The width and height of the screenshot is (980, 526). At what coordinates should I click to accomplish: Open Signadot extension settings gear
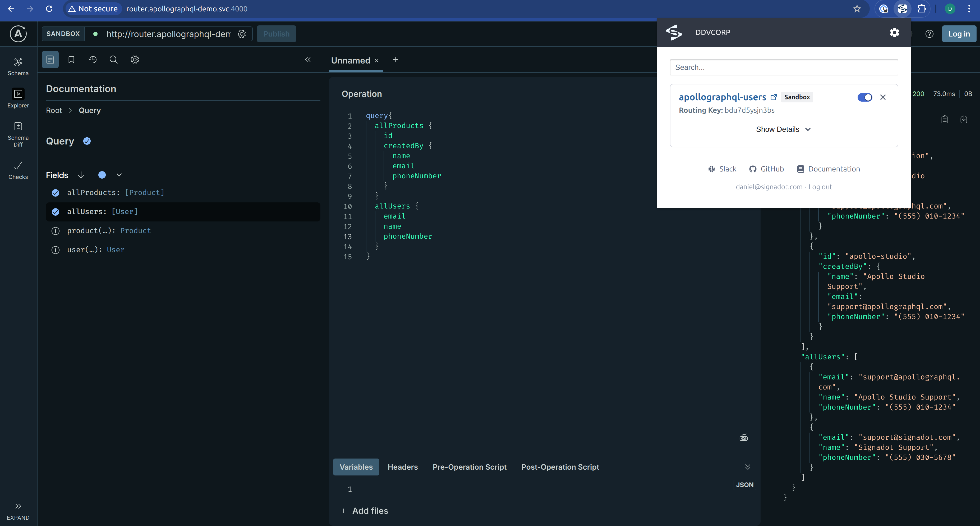click(894, 32)
